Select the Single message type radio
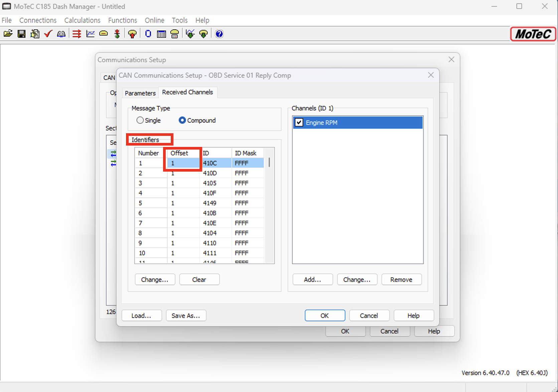Image resolution: width=558 pixels, height=392 pixels. (x=149, y=120)
